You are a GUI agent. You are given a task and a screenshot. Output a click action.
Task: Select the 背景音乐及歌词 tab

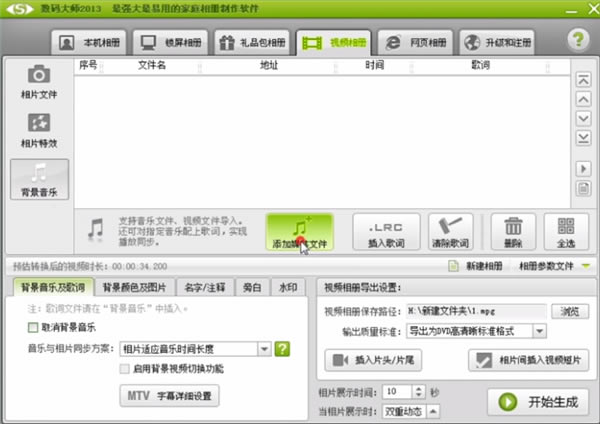click(x=53, y=287)
